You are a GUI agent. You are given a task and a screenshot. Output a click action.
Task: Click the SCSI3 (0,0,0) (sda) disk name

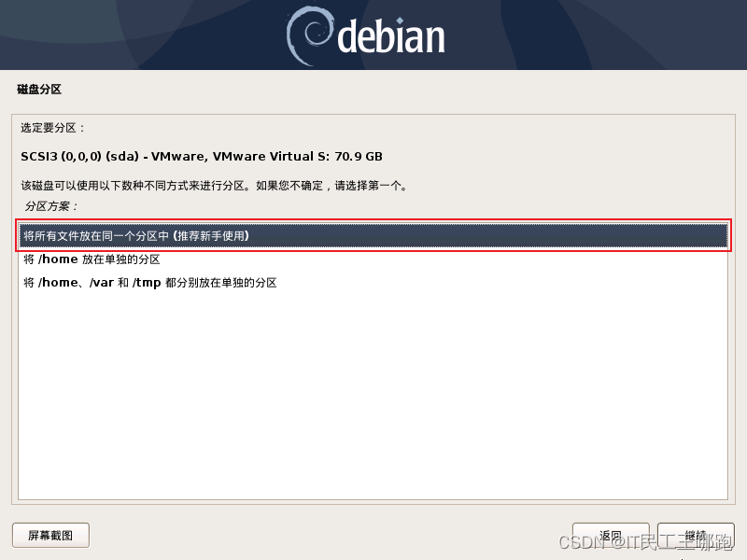[79, 157]
